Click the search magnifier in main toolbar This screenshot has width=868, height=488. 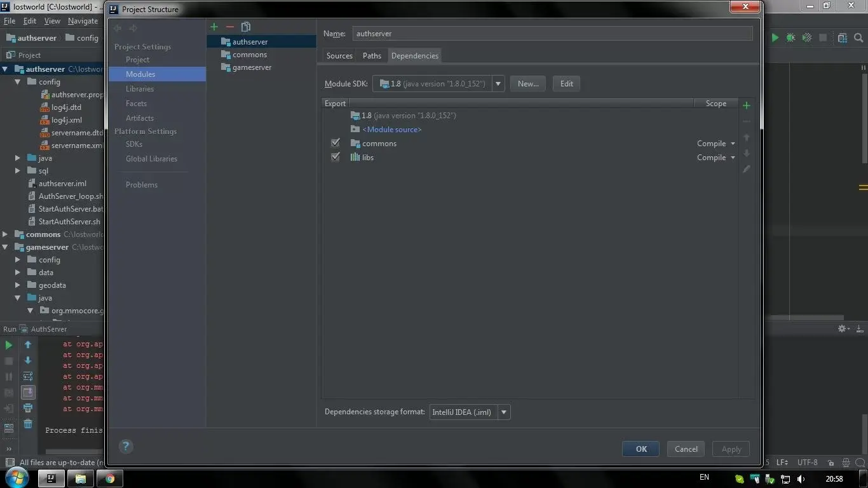[859, 38]
